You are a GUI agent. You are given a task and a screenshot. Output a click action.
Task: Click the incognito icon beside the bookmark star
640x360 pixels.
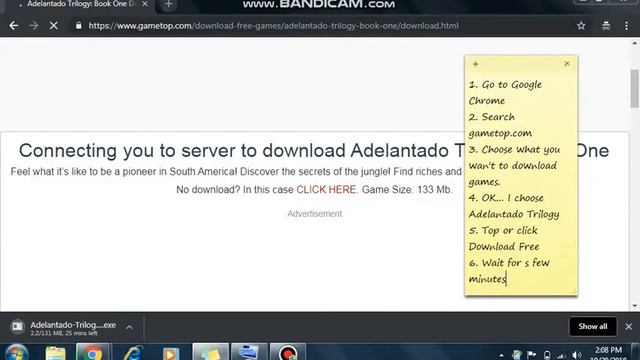(x=606, y=26)
